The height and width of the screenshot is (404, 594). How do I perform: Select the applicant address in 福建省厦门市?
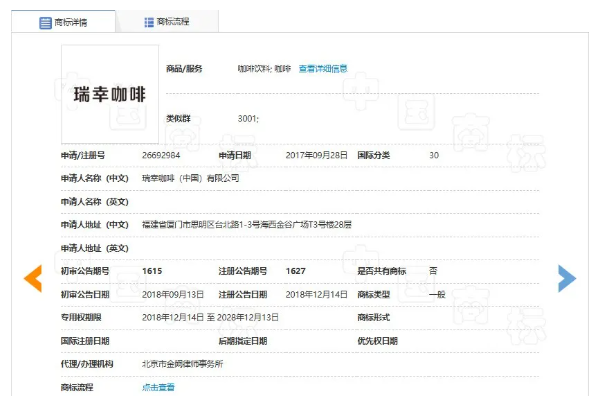pos(247,225)
